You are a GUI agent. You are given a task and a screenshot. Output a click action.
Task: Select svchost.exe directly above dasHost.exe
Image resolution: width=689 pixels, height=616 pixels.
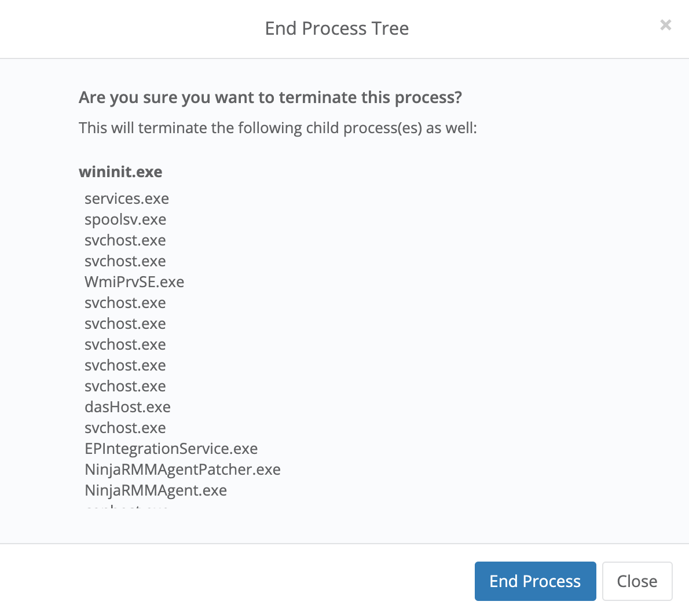click(125, 386)
